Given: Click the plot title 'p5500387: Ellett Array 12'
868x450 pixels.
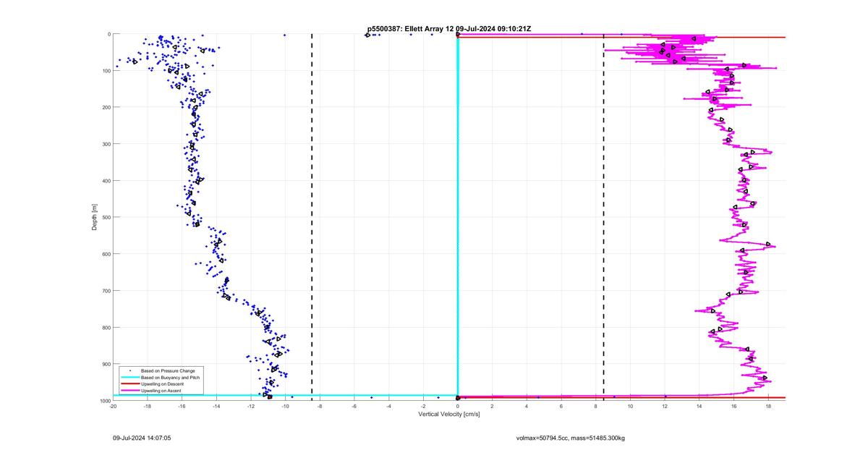Looking at the screenshot, I should click(x=411, y=29).
